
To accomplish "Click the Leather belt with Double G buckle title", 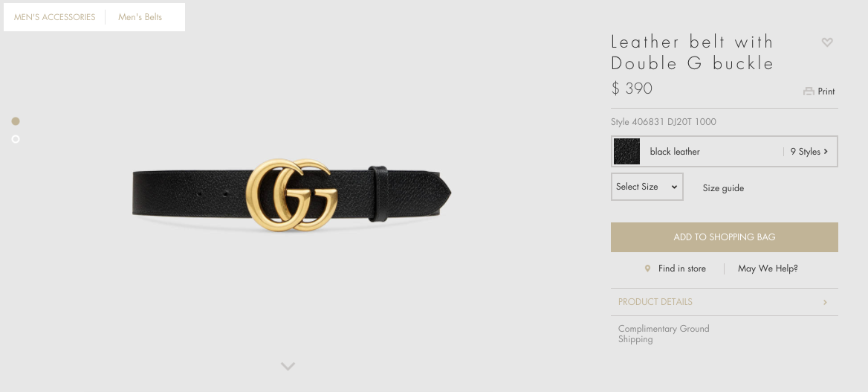I will (692, 52).
